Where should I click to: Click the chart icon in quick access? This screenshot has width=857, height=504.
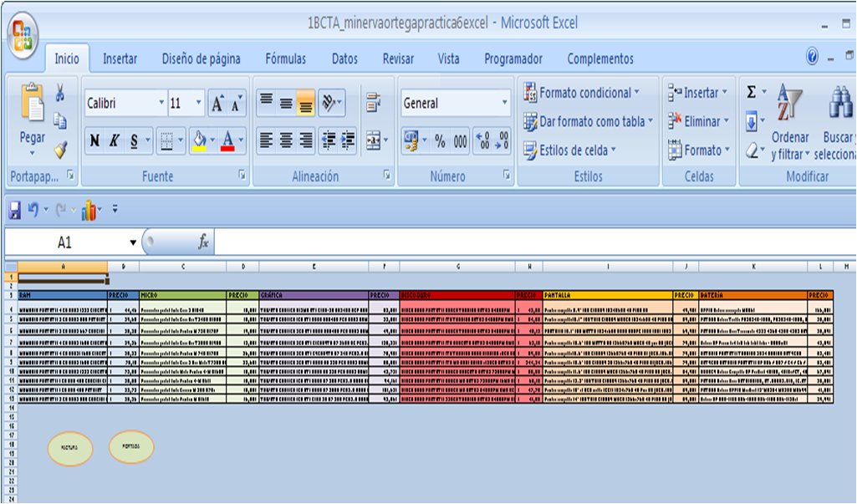click(89, 209)
